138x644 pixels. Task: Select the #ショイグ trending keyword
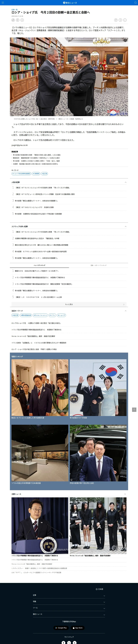click(x=62, y=315)
